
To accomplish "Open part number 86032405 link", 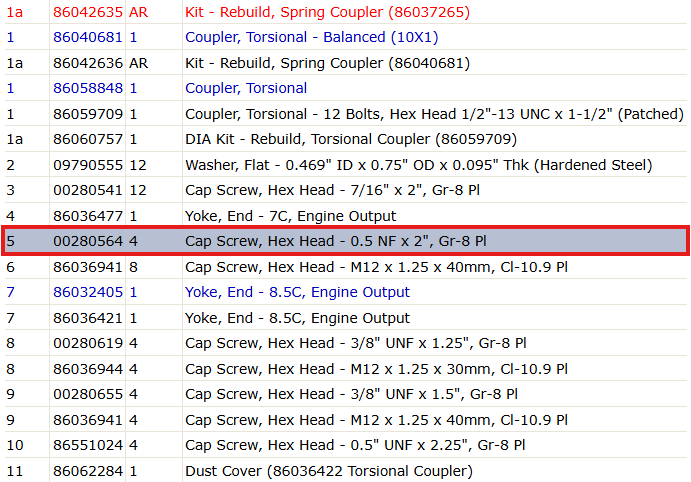I will (88, 293).
